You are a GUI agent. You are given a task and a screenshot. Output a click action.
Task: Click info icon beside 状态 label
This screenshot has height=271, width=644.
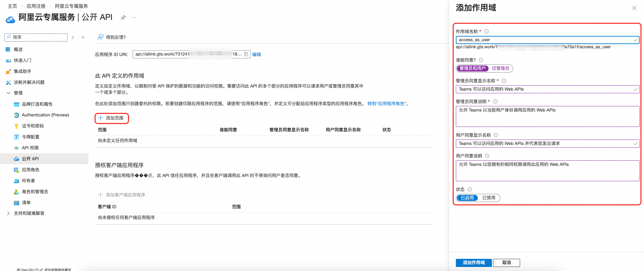tap(470, 189)
